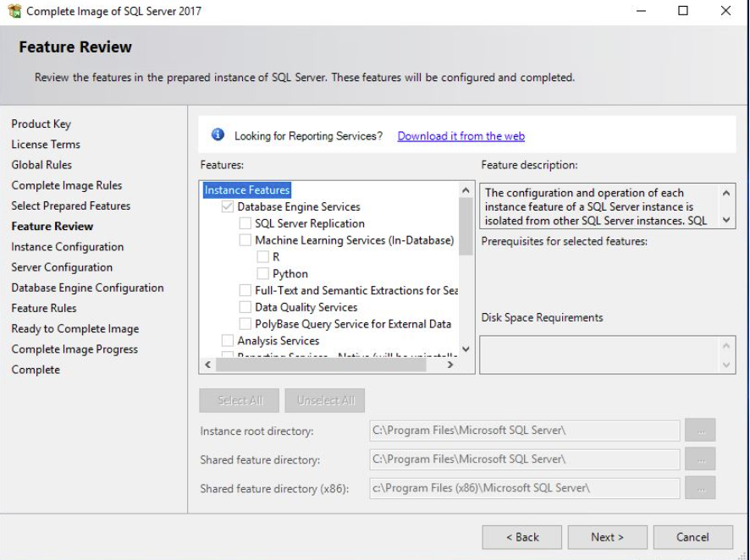Go back with the < Back button
750x560 pixels.
point(521,537)
